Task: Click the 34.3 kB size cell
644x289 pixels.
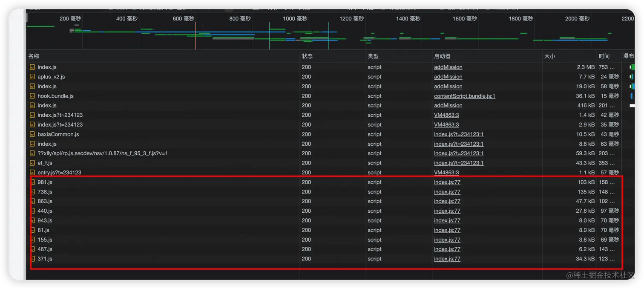Action: (x=585, y=259)
